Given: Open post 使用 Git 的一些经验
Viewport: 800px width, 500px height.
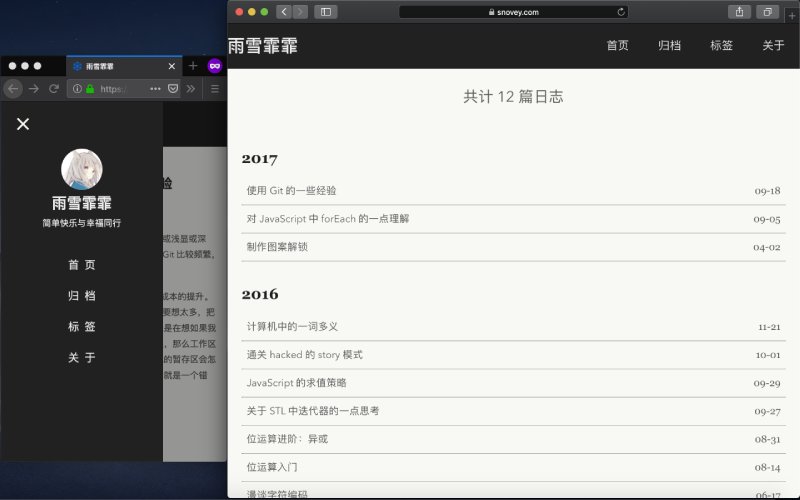Looking at the screenshot, I should point(291,191).
